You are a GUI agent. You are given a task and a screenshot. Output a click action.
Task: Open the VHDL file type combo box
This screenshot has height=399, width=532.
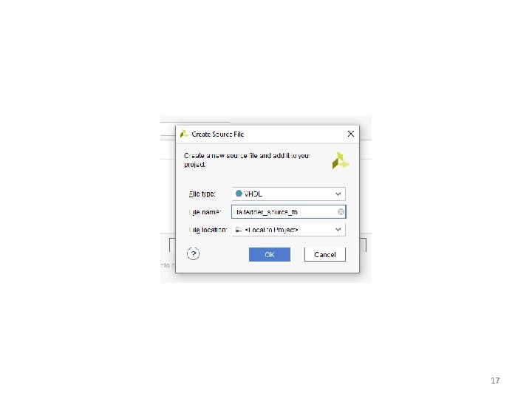tap(288, 194)
